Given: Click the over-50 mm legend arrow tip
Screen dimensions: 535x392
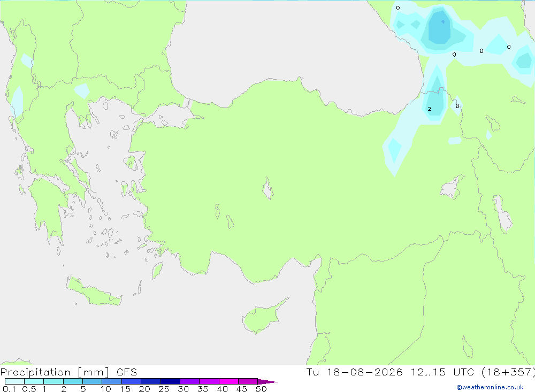Looking at the screenshot, I should pyautogui.click(x=268, y=382).
